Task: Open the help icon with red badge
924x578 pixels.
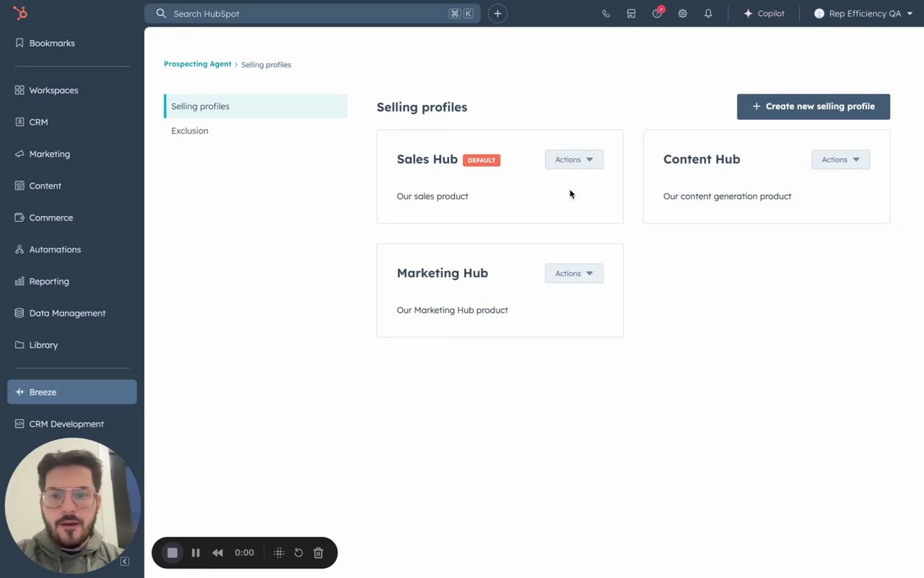Action: [657, 13]
